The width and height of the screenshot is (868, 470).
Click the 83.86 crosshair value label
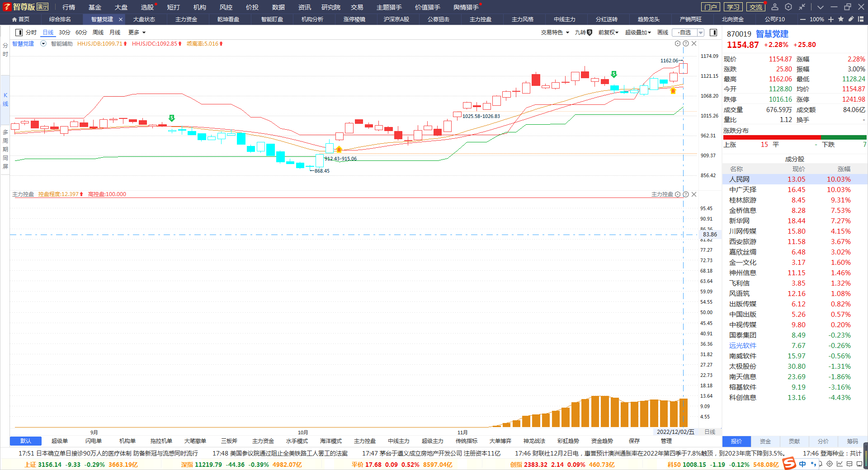pos(710,235)
